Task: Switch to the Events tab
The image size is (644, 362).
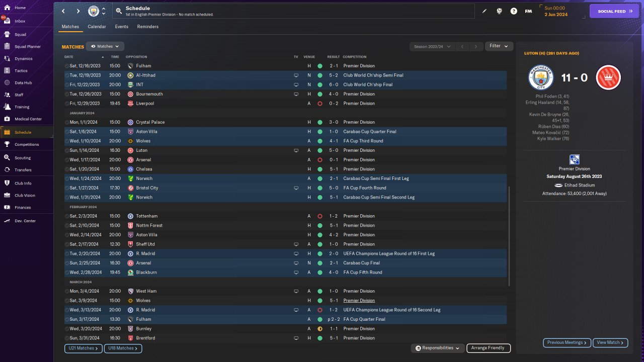Action: (121, 27)
